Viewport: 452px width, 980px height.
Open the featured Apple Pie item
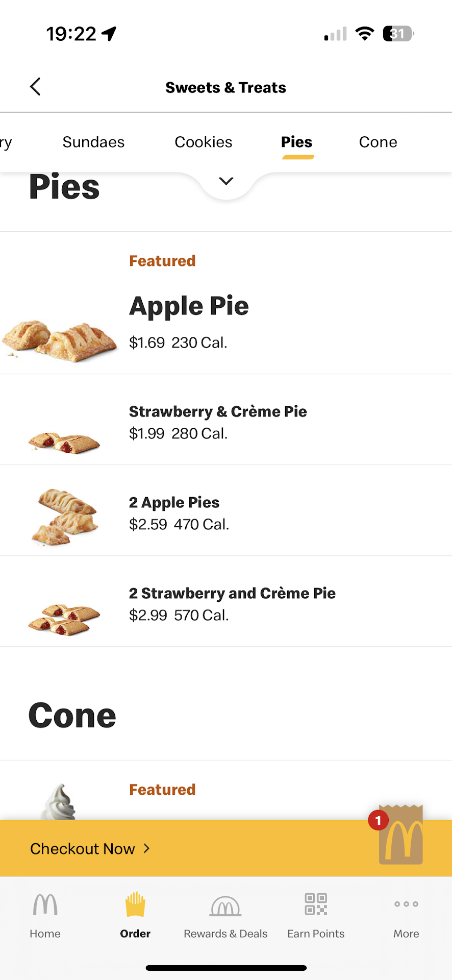[x=189, y=306]
